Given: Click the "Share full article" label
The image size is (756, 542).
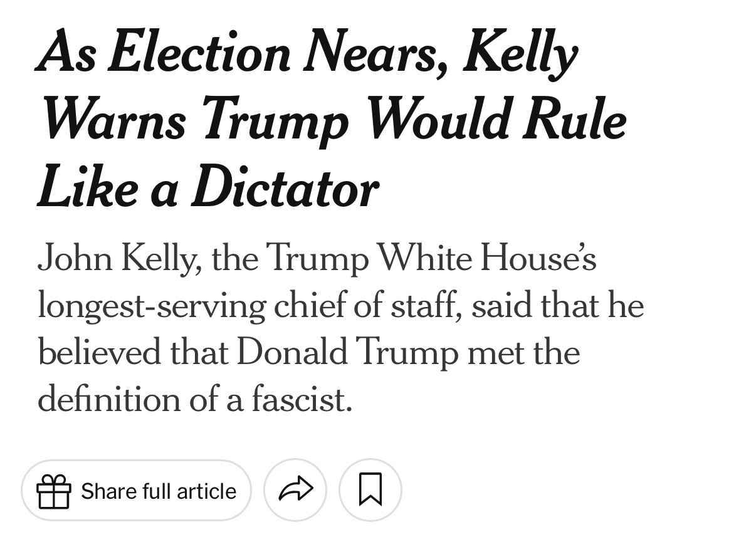Looking at the screenshot, I should [x=159, y=491].
